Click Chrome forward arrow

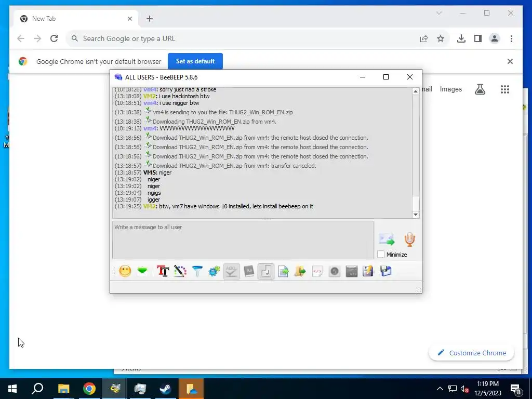click(x=37, y=38)
